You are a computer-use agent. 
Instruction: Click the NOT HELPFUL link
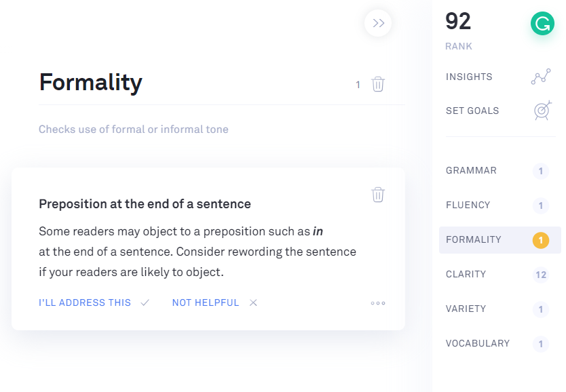(x=206, y=302)
